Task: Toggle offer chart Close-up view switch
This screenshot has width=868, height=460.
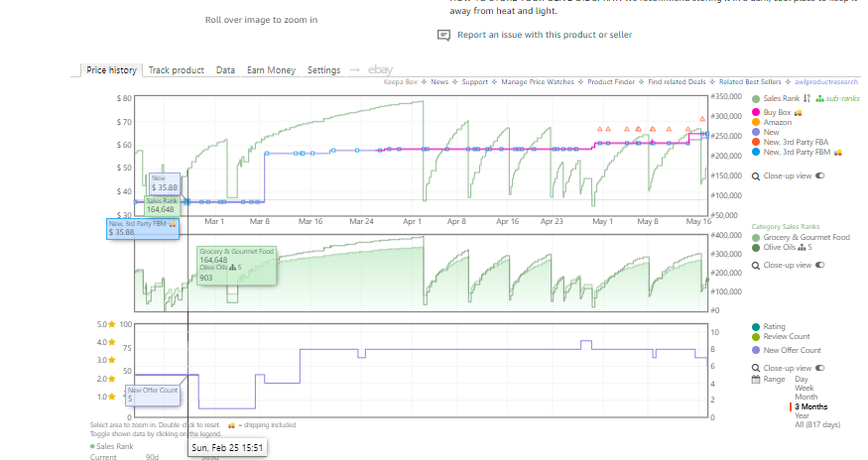Action: (819, 368)
